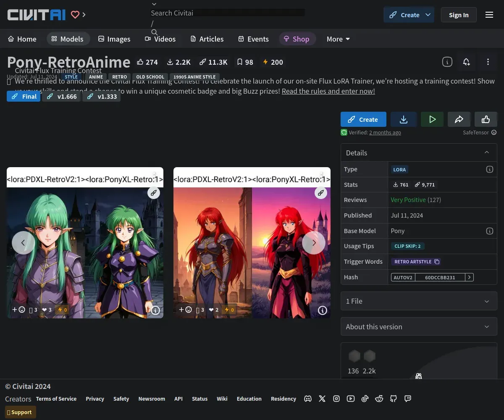504x420 pixels.
Task: Click the Sign In button
Action: click(x=459, y=15)
